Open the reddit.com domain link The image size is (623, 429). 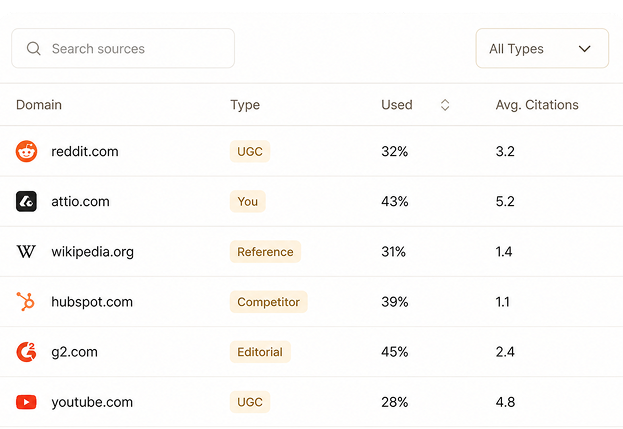point(85,151)
